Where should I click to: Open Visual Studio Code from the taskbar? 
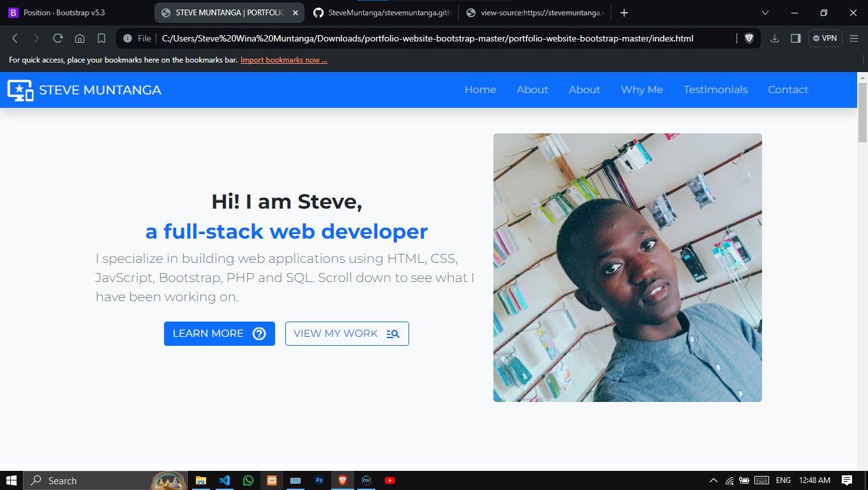pos(225,480)
